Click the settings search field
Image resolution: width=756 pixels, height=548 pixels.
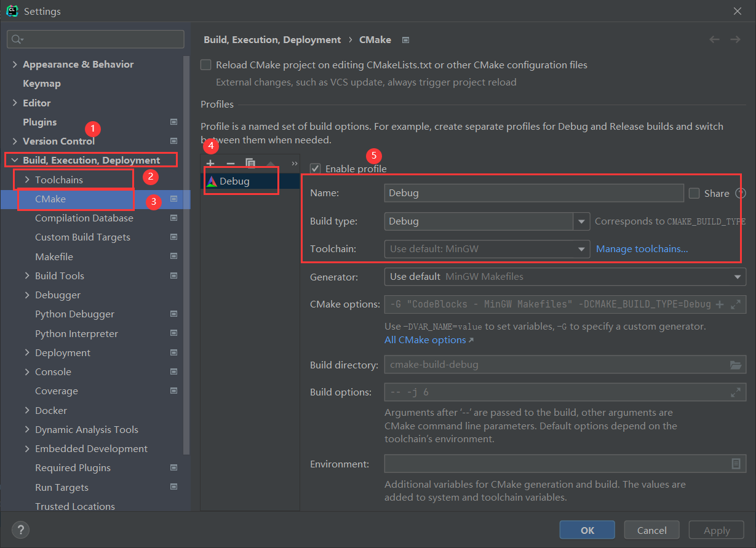[95, 39]
